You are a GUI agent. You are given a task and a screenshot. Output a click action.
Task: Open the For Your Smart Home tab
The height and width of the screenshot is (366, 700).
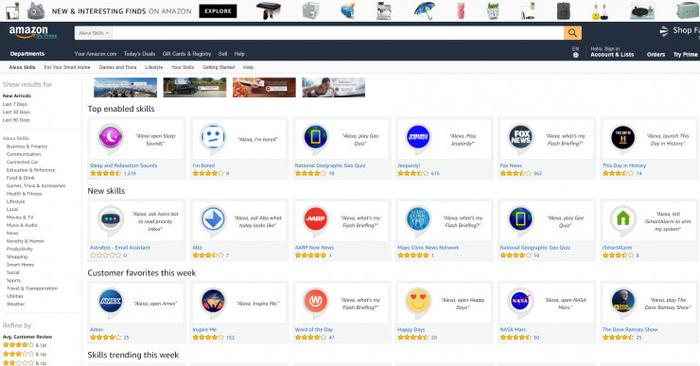(67, 67)
